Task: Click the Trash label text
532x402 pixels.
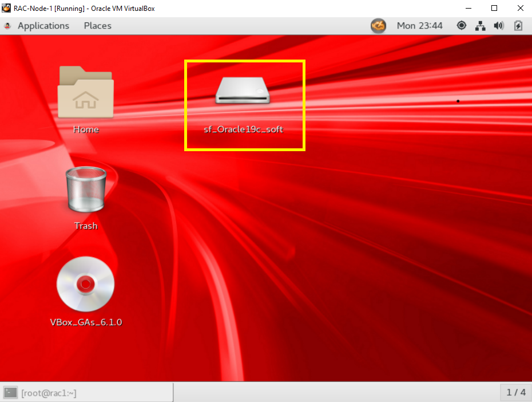Action: (86, 226)
